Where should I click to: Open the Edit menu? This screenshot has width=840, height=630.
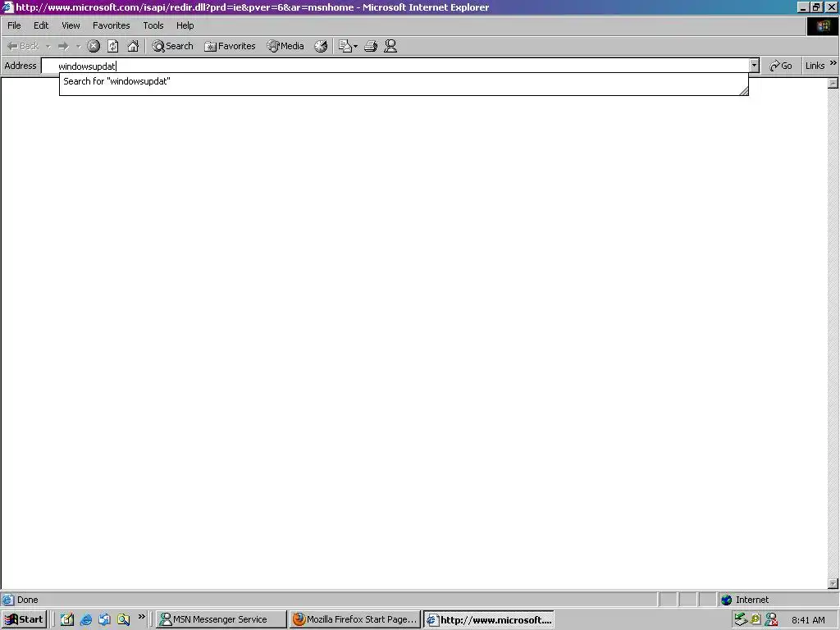(41, 25)
